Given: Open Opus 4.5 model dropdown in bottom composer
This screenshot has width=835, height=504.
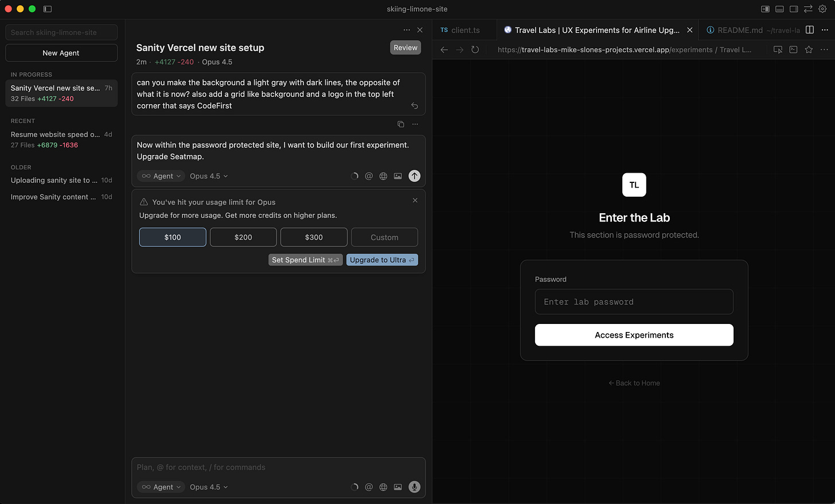Looking at the screenshot, I should click(x=209, y=487).
